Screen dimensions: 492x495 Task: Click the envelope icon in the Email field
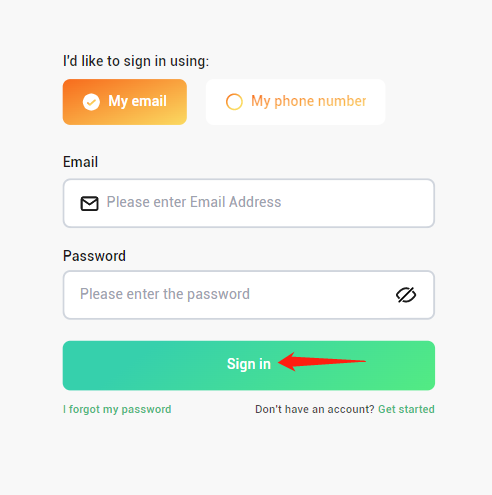(89, 203)
